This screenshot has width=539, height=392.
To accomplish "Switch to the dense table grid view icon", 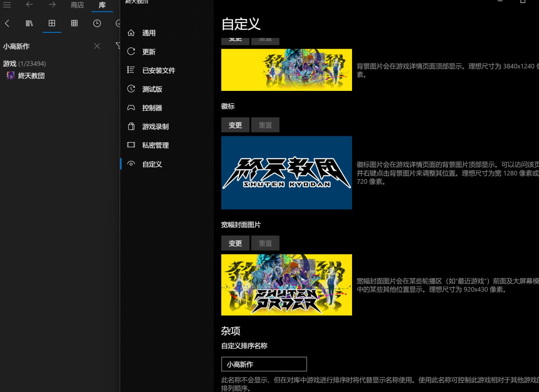I will [x=75, y=24].
